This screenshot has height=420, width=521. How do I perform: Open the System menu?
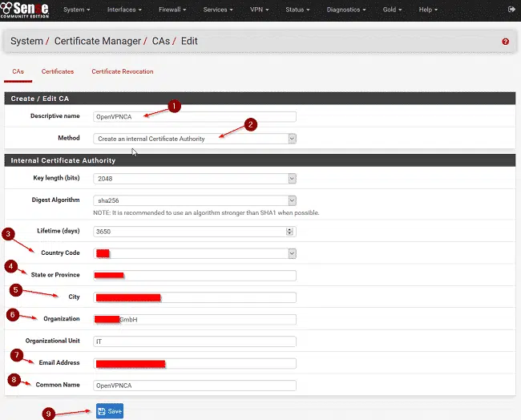click(x=77, y=10)
